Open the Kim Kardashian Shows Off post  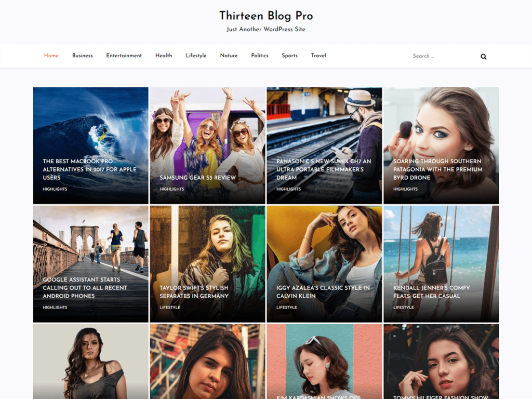click(x=318, y=396)
